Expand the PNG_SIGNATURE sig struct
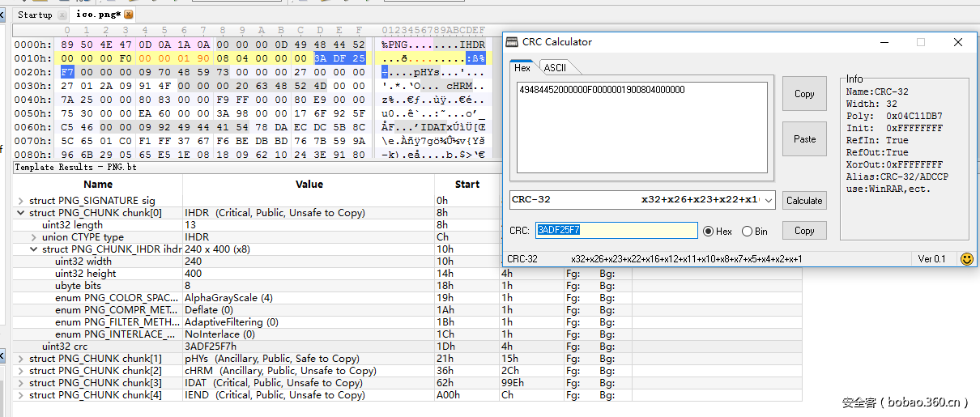The height and width of the screenshot is (417, 980). [21, 201]
